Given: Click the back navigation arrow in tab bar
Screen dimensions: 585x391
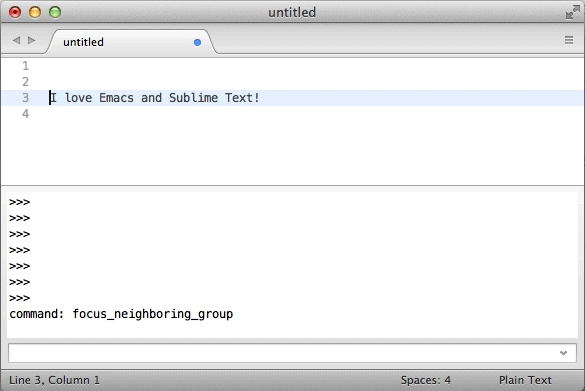Looking at the screenshot, I should click(16, 40).
